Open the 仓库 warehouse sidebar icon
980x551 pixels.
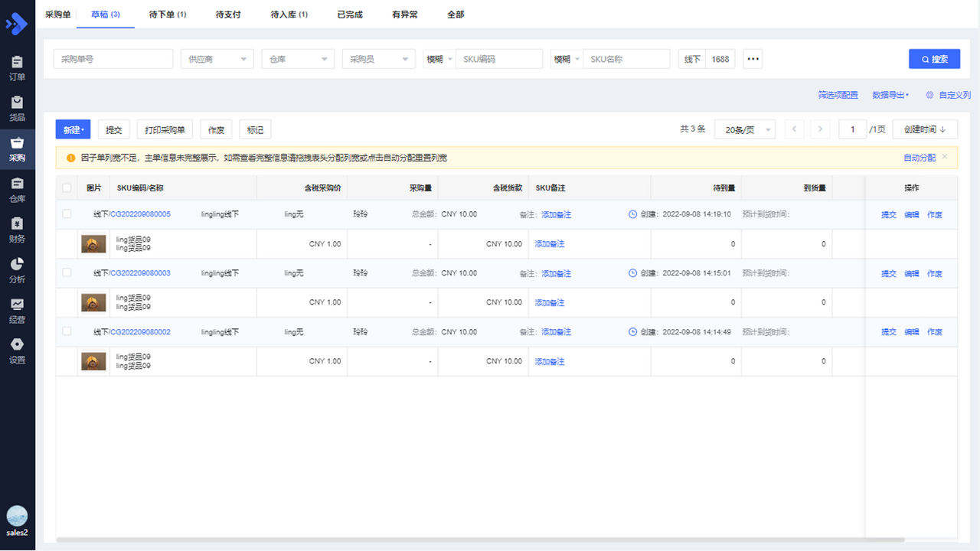(17, 190)
